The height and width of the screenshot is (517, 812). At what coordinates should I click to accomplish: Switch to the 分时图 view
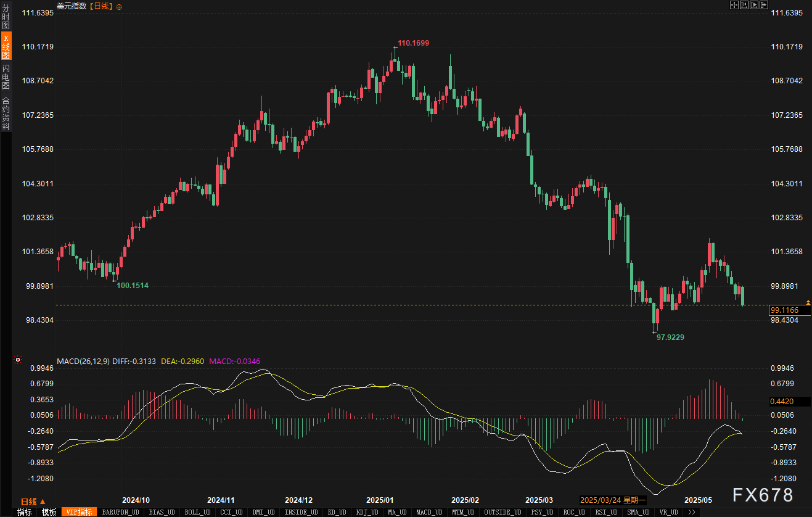tap(6, 16)
